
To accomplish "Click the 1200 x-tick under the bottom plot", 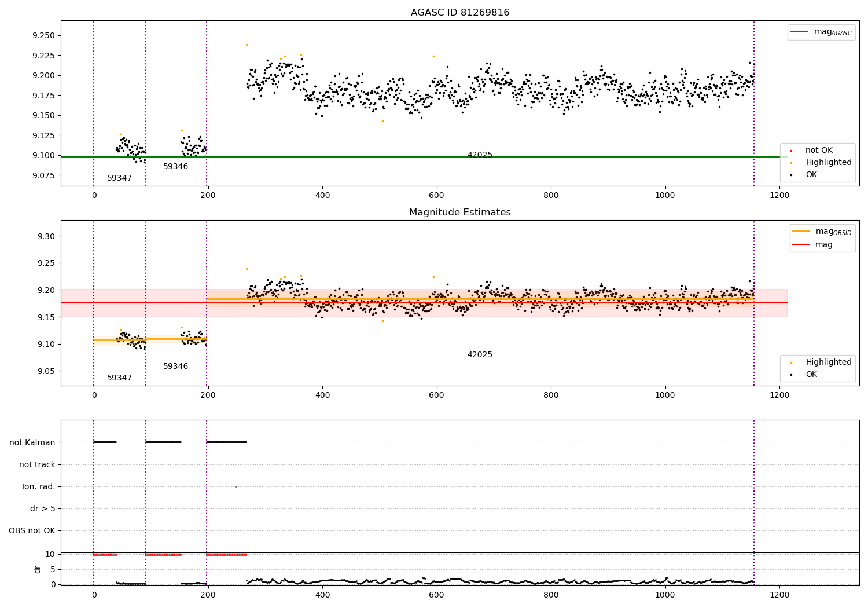I will (779, 595).
